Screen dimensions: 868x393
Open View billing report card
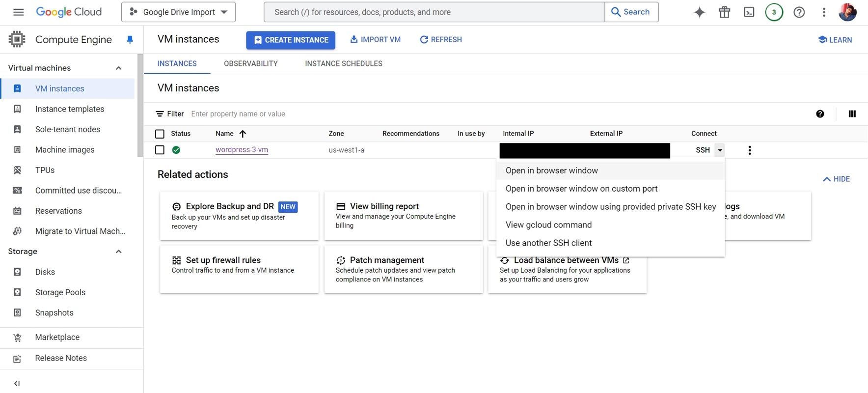coord(404,216)
